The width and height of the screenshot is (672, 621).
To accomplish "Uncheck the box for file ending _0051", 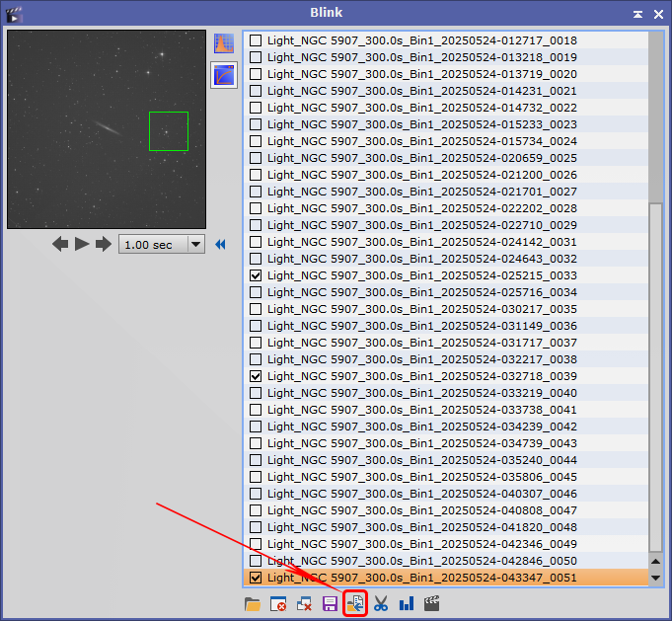I will pyautogui.click(x=256, y=578).
